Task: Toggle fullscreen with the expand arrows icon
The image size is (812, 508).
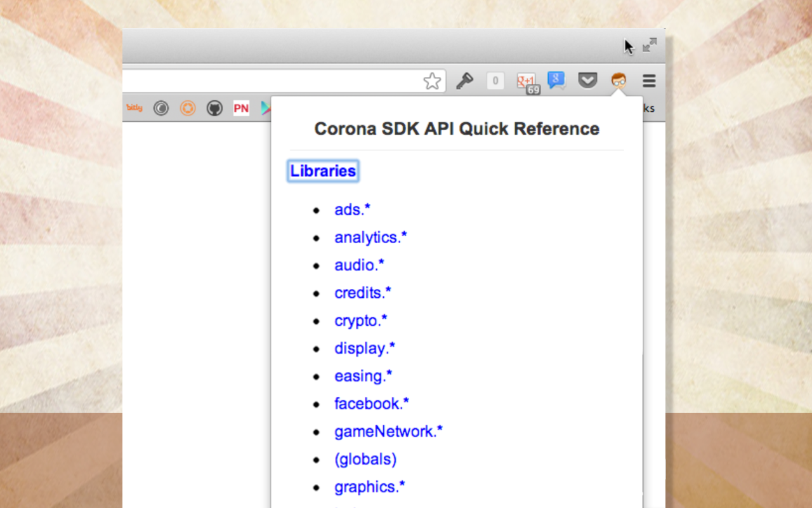Action: tap(650, 45)
